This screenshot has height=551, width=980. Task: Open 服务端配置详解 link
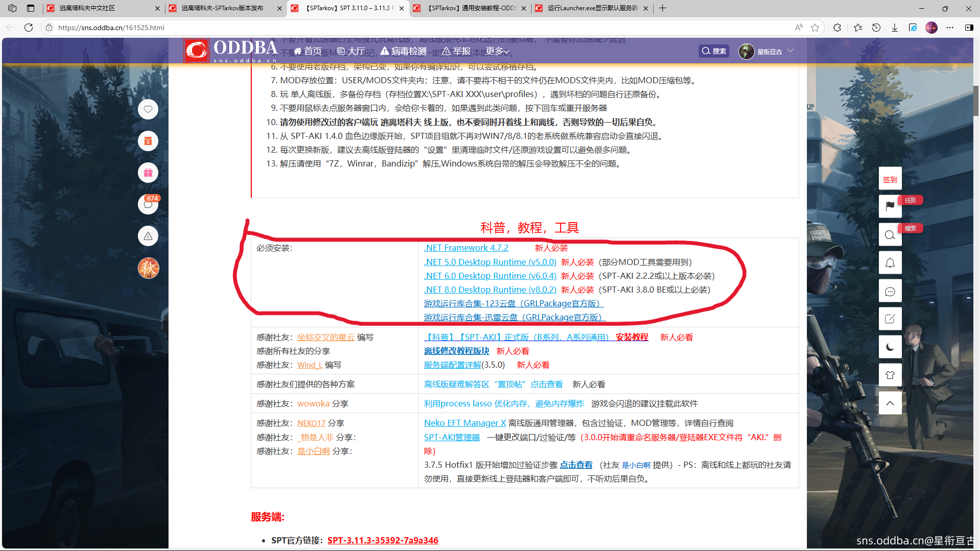coord(452,365)
